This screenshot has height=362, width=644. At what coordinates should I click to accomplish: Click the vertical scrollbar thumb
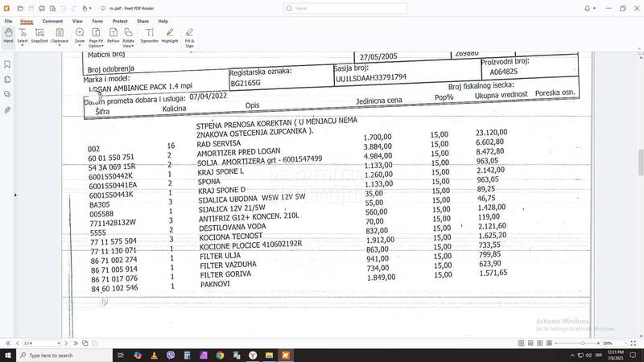pyautogui.click(x=640, y=162)
